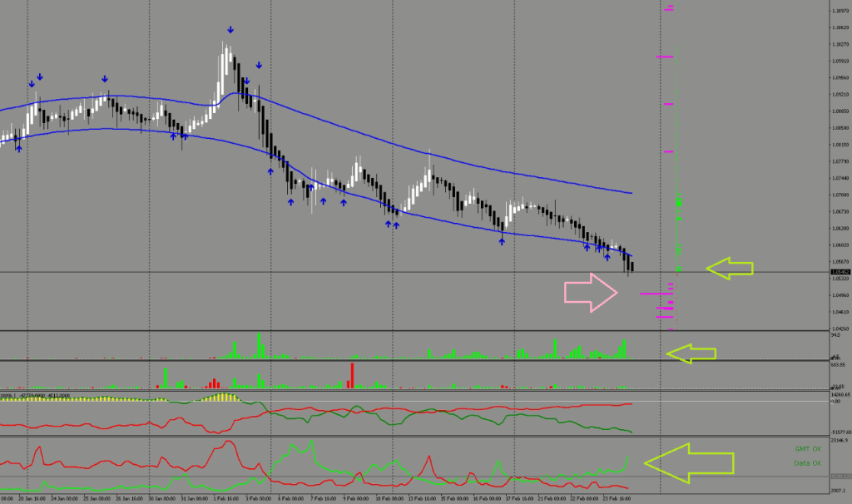Click the last black candle at the chart's right edge
Screen dimensions: 852x504
tap(632, 266)
